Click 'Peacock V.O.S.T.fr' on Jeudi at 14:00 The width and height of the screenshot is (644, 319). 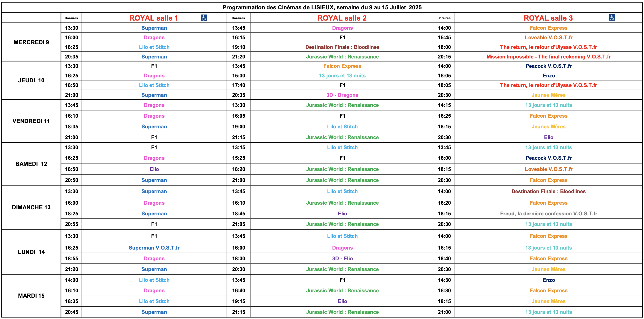[548, 66]
